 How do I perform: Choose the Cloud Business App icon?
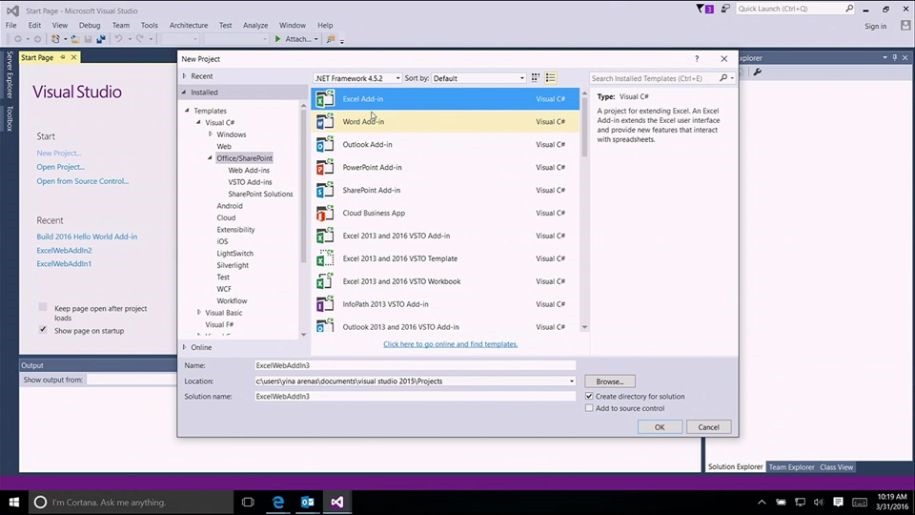pyautogui.click(x=325, y=213)
